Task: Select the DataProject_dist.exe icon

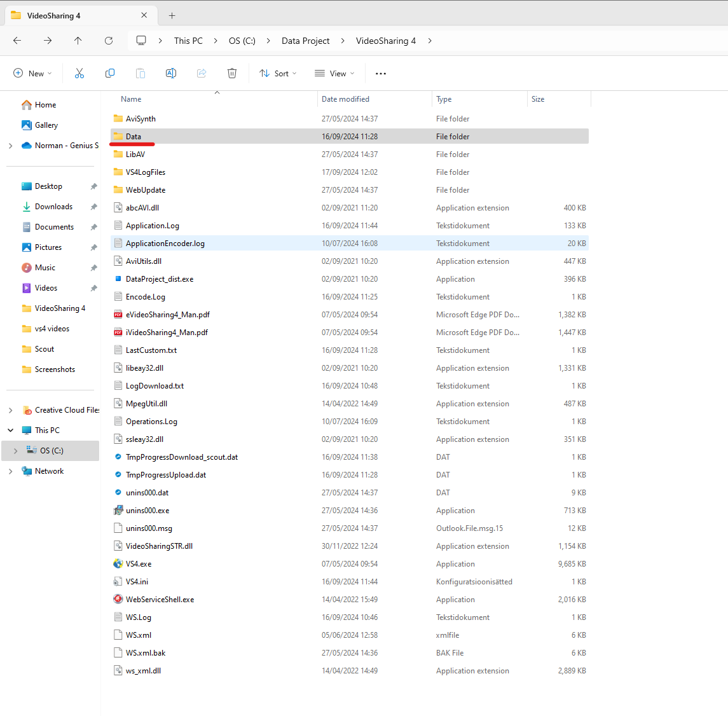Action: tap(118, 279)
